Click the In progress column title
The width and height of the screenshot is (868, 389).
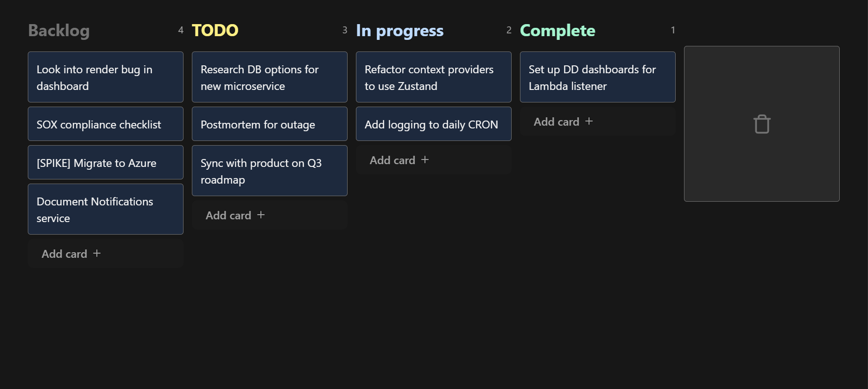coord(399,30)
